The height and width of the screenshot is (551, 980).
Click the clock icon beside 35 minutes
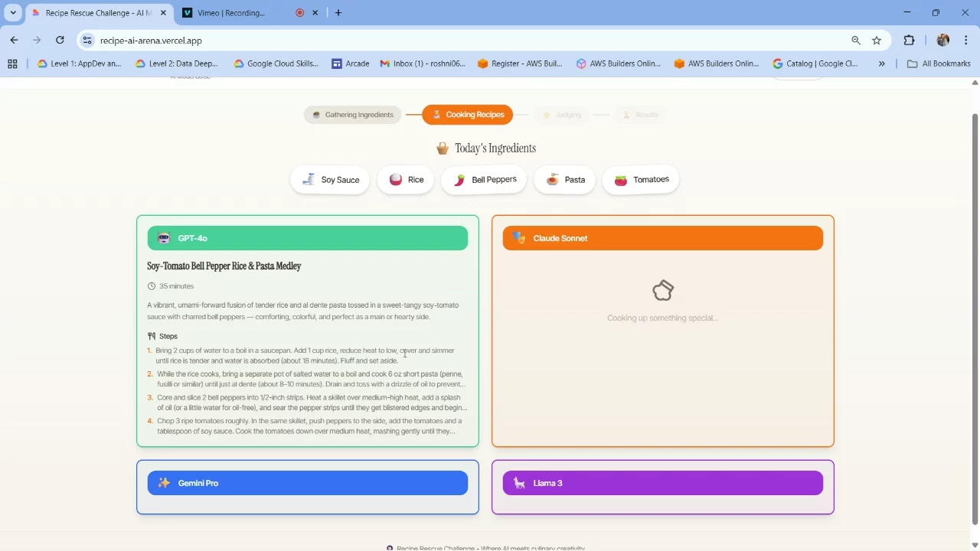click(x=151, y=286)
